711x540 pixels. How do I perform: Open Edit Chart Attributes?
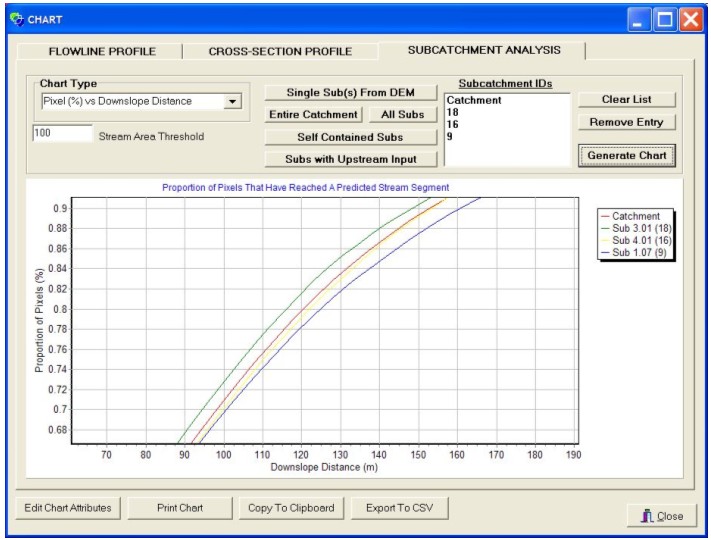68,508
